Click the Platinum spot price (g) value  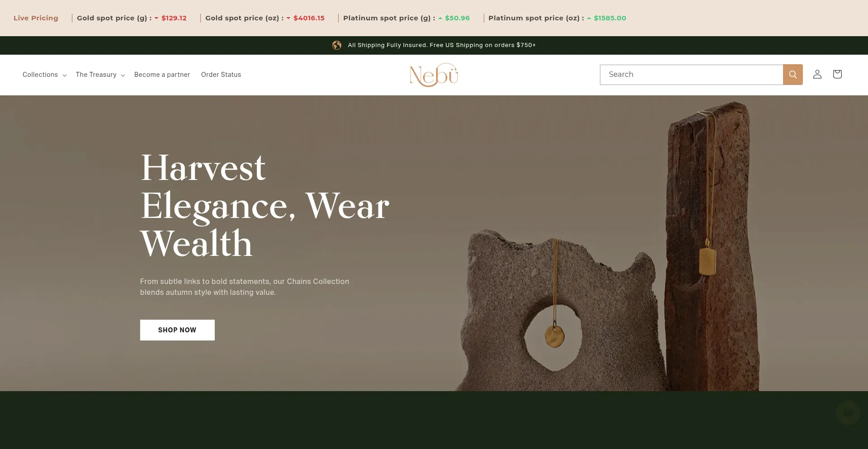point(457,18)
